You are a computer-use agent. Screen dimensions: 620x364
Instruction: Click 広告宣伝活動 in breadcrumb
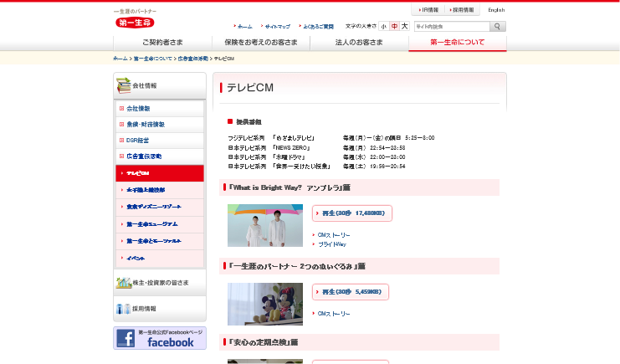click(193, 59)
